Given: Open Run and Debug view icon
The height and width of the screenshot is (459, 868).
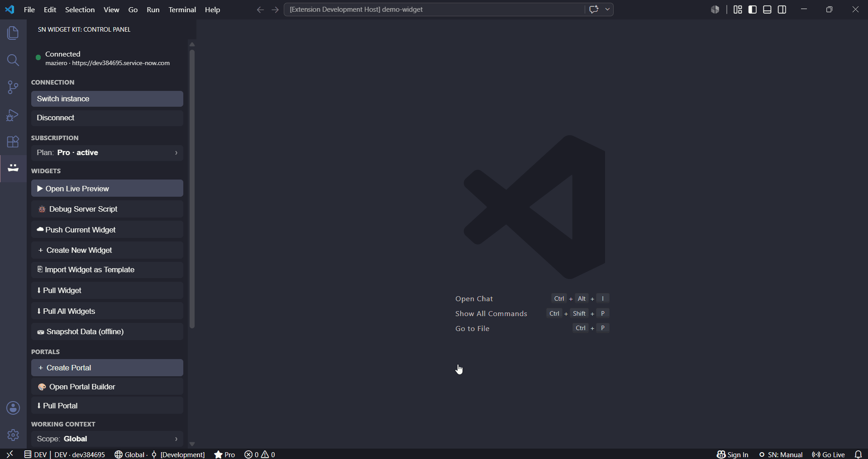Looking at the screenshot, I should (x=13, y=115).
